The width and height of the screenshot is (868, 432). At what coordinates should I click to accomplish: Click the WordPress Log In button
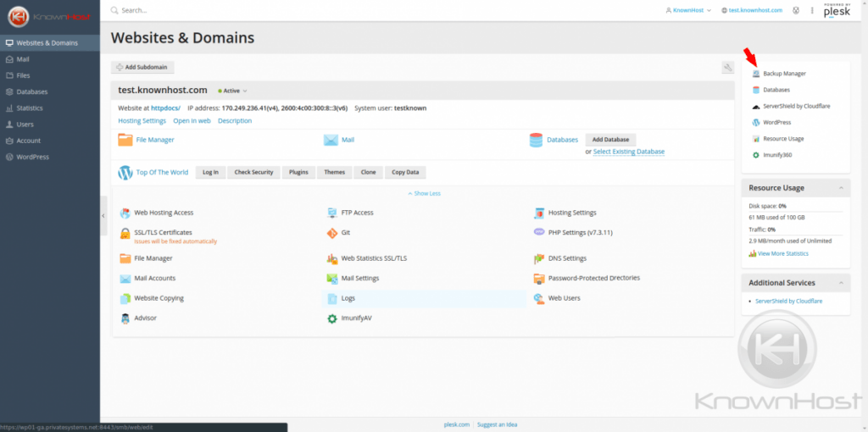210,172
